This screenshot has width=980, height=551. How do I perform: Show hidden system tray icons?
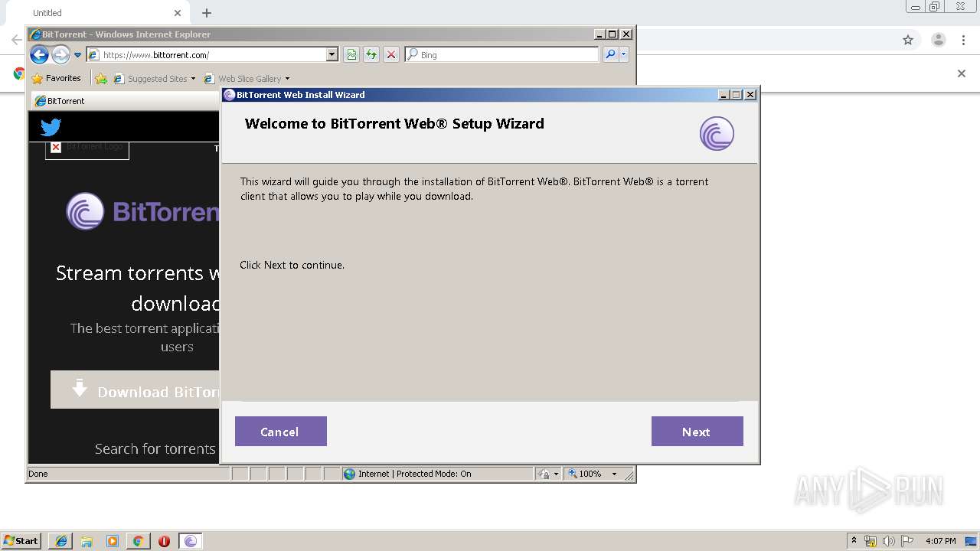854,541
